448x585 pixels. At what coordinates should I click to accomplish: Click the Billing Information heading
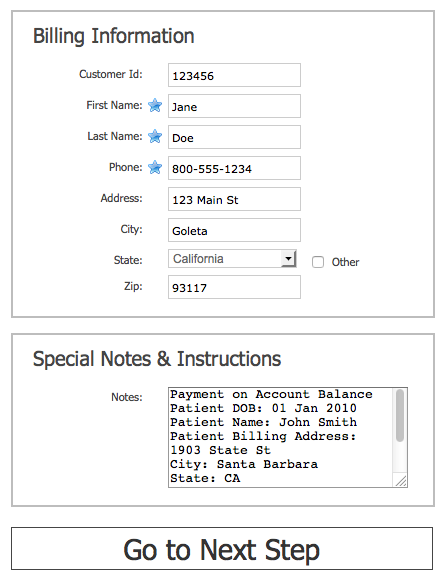[x=114, y=37]
